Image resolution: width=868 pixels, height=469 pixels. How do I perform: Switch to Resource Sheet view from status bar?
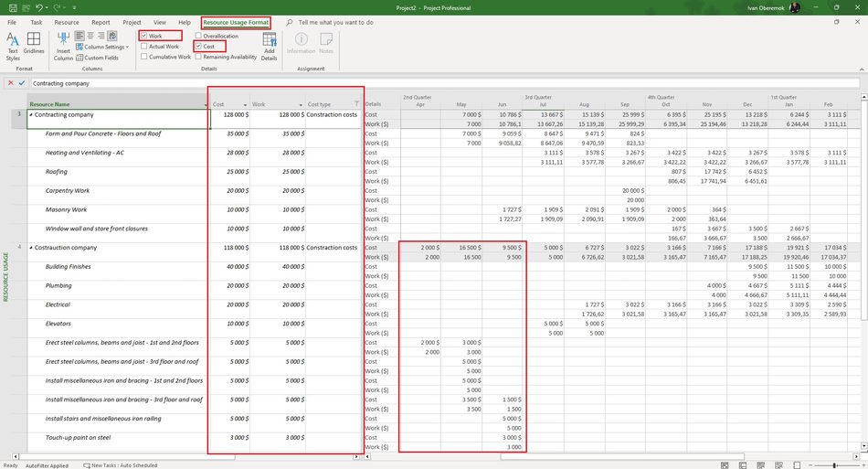[x=778, y=465]
